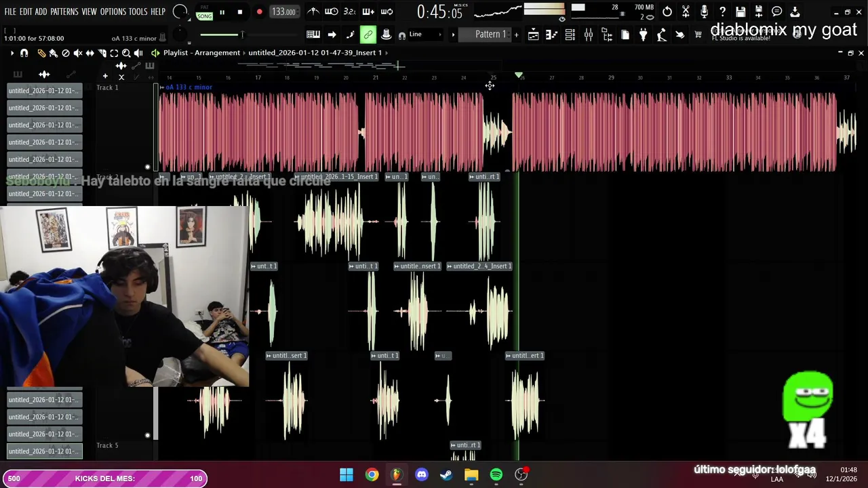Click the step editing mode icon
The image size is (868, 488).
350,35
